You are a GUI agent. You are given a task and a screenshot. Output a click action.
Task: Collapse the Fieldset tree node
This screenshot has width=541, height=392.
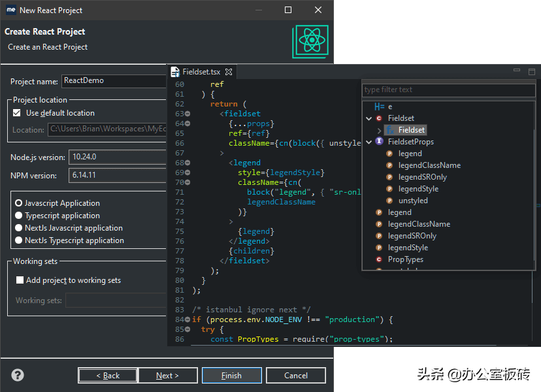369,118
